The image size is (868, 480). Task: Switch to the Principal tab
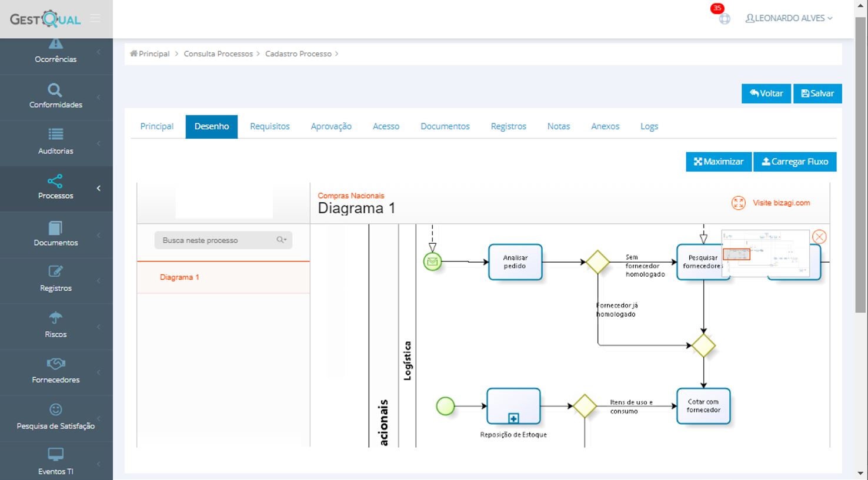coord(156,126)
